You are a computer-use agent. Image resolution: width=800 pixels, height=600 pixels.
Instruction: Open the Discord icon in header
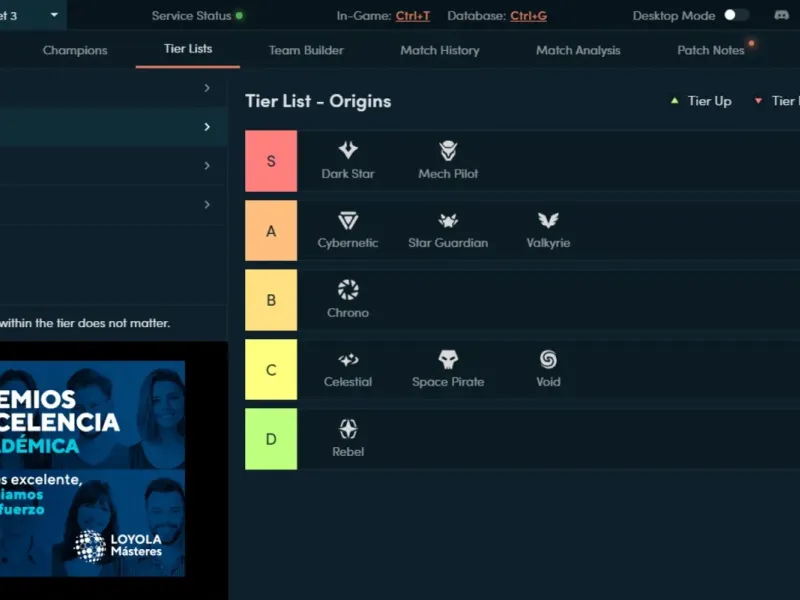(781, 15)
